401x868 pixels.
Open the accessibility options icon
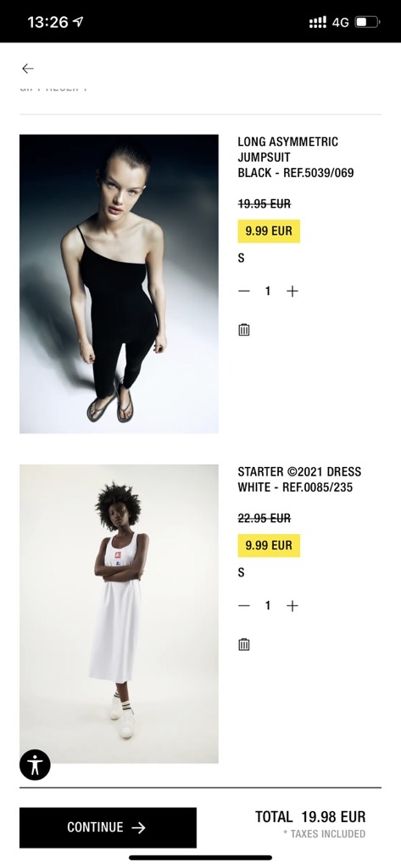point(35,765)
